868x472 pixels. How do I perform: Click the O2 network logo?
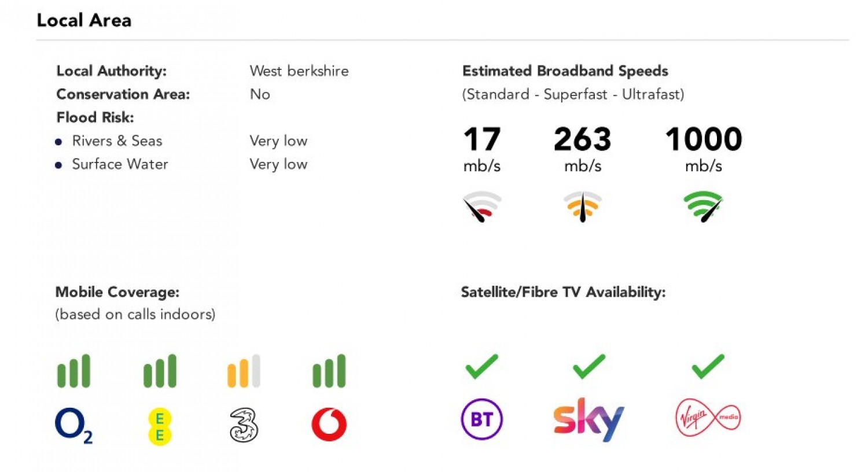click(73, 425)
